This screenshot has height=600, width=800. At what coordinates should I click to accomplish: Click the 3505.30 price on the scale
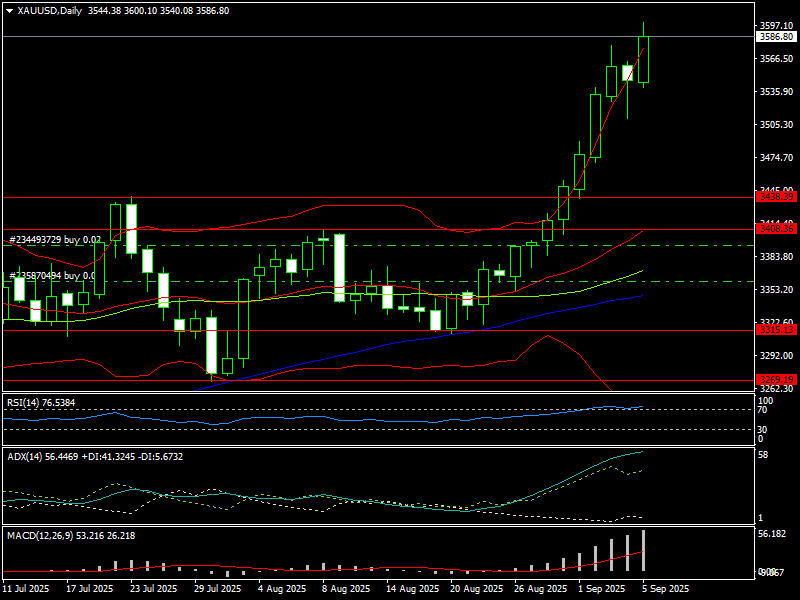[776, 125]
